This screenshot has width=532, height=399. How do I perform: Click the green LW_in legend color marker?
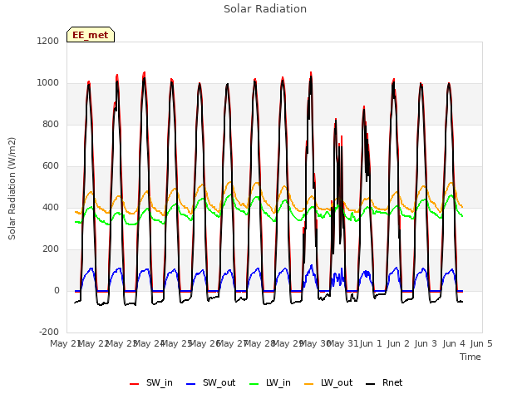click(x=254, y=384)
